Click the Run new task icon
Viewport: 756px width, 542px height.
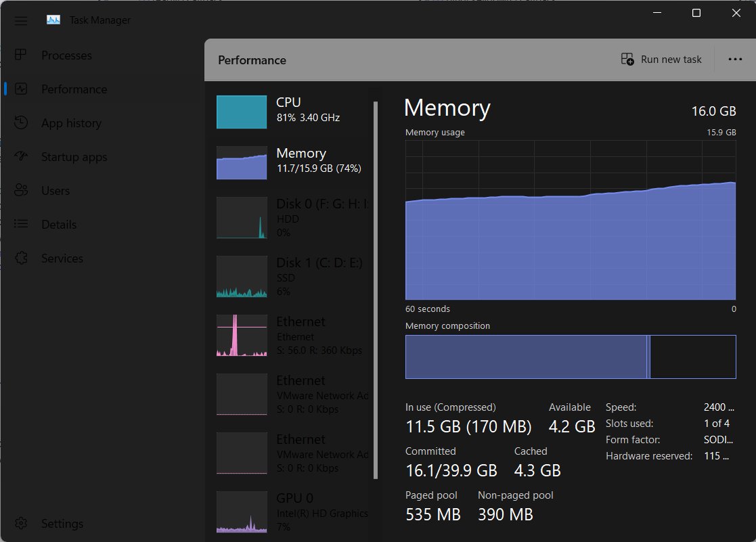point(627,60)
